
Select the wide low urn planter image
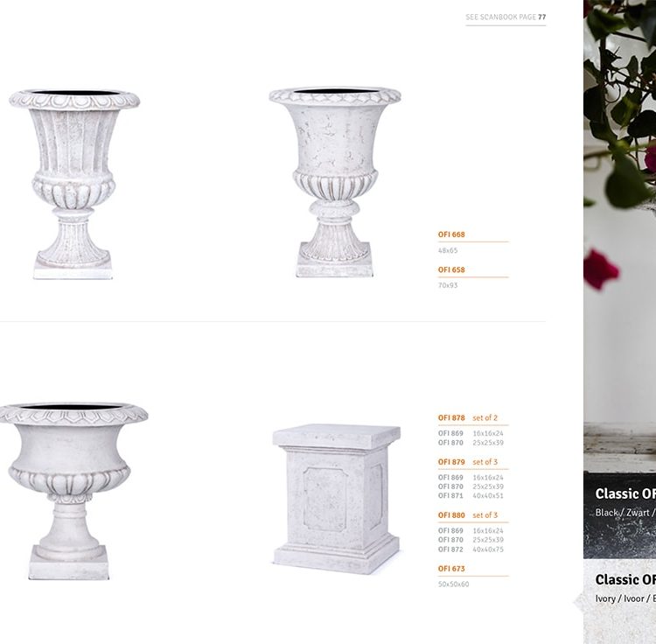(x=73, y=491)
